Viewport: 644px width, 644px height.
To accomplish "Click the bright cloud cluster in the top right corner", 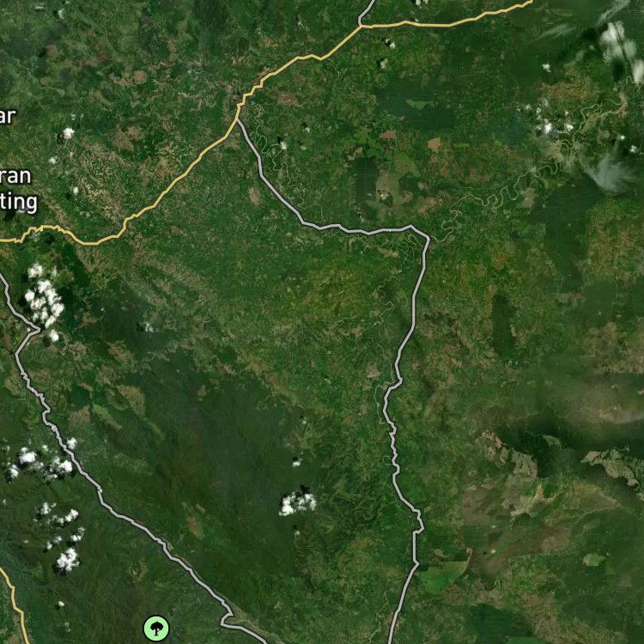I will pos(622,49).
